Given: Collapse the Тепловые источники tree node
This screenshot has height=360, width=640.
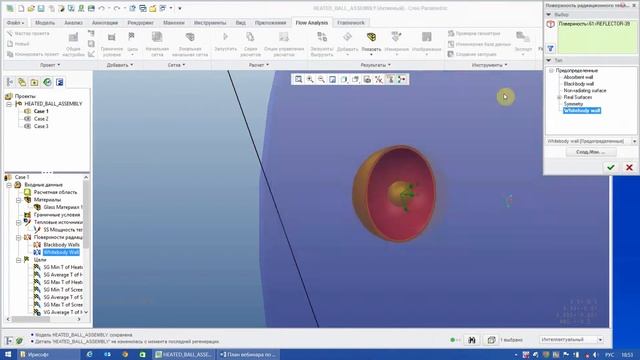Looking at the screenshot, I should [x=19, y=222].
